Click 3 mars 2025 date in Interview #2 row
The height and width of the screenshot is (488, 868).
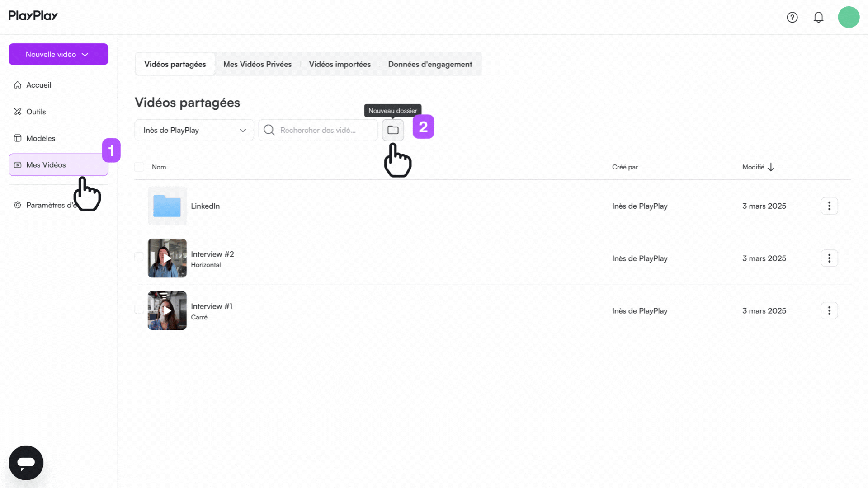[764, 258]
